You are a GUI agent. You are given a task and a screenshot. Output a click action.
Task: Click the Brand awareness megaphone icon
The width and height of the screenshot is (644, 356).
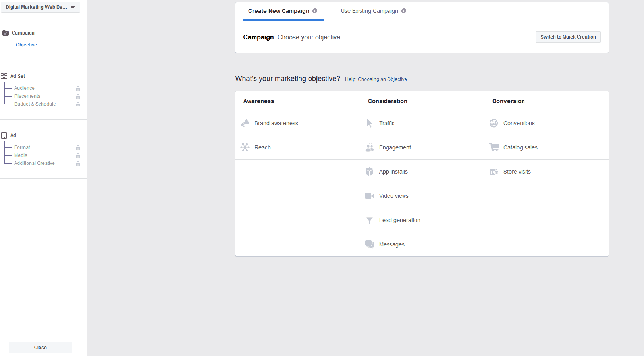point(245,123)
